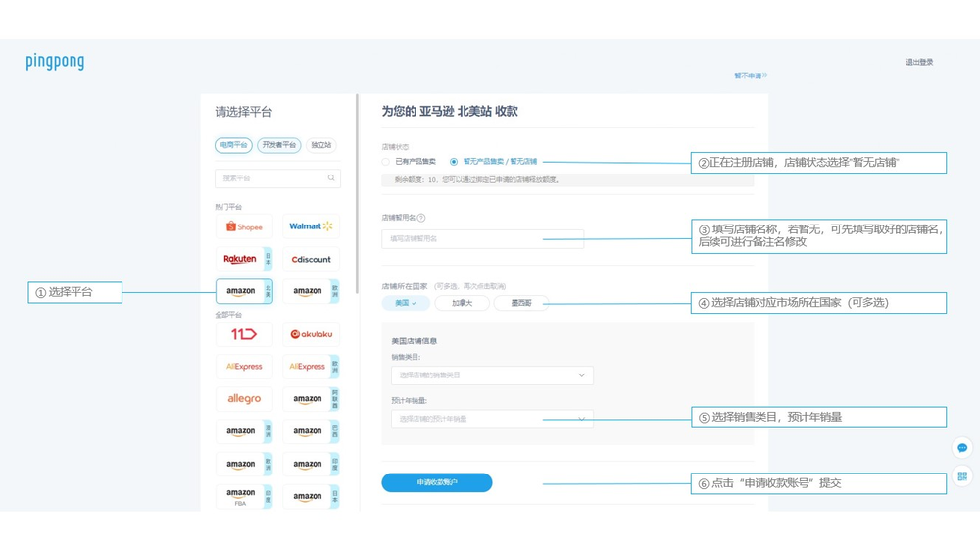Select the Cdiscount platform tile
Image resolution: width=980 pixels, height=549 pixels.
point(311,260)
